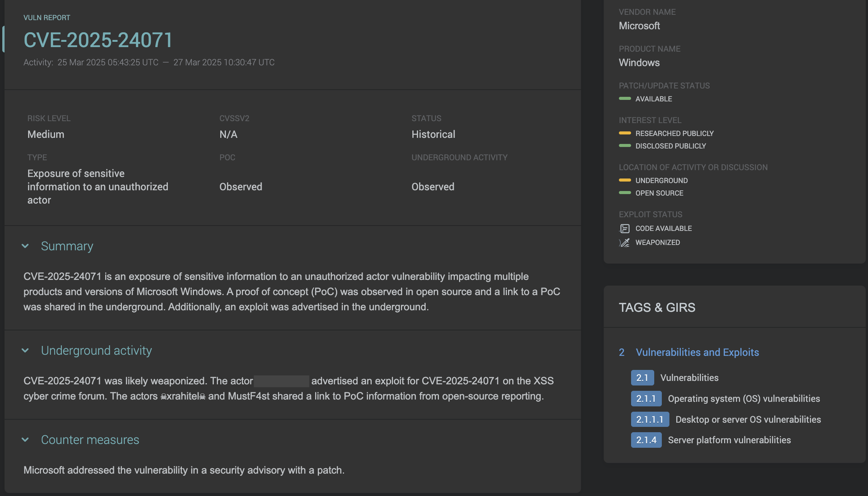Collapse the Underground activity section chevron
Image resolution: width=868 pixels, height=496 pixels.
(x=25, y=350)
